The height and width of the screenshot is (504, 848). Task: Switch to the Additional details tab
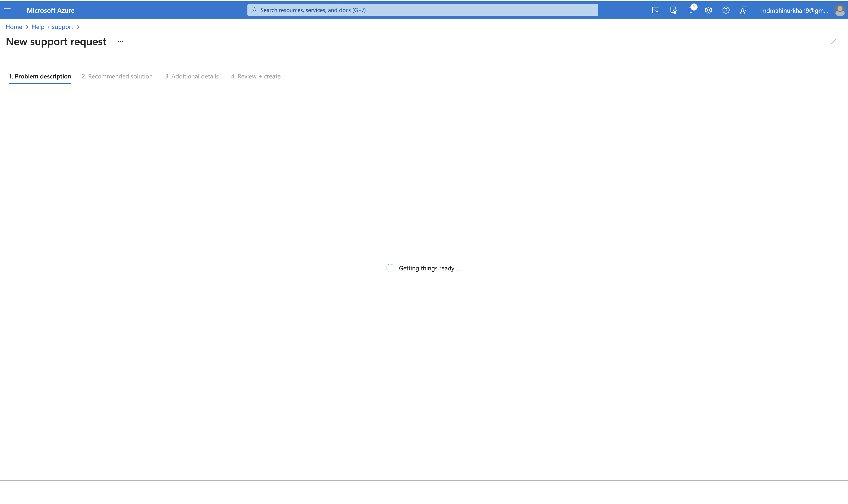pos(191,76)
